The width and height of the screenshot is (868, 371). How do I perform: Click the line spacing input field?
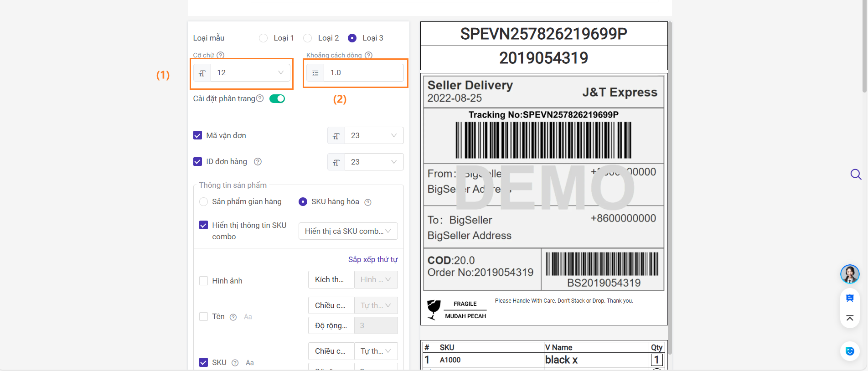(363, 73)
